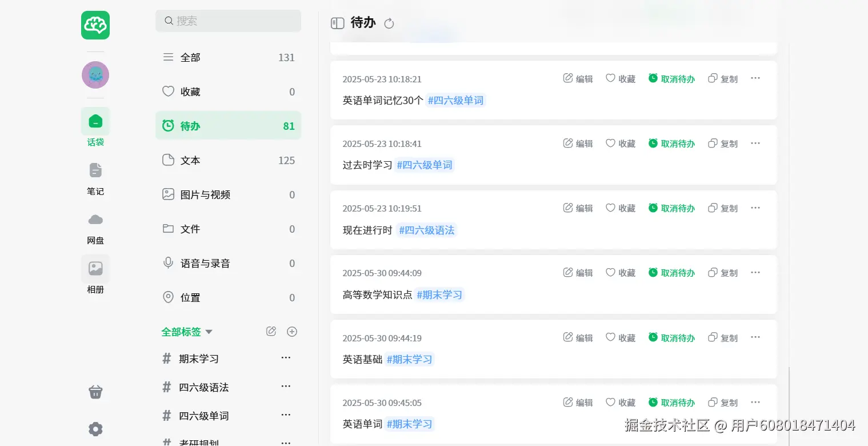This screenshot has height=446, width=868.
Task: Open the 话袋 section in sidebar
Action: point(95,128)
